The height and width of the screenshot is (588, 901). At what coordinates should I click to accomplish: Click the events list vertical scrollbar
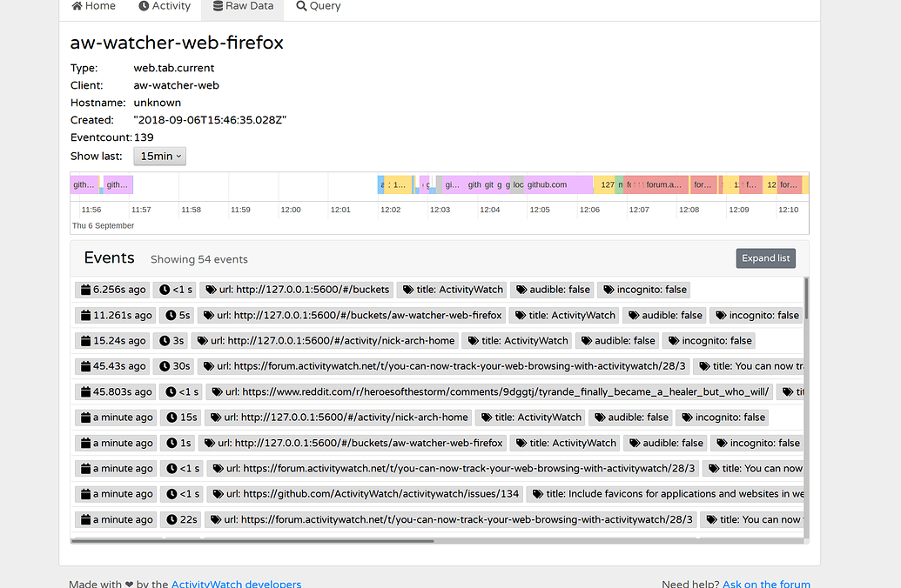[x=806, y=298]
